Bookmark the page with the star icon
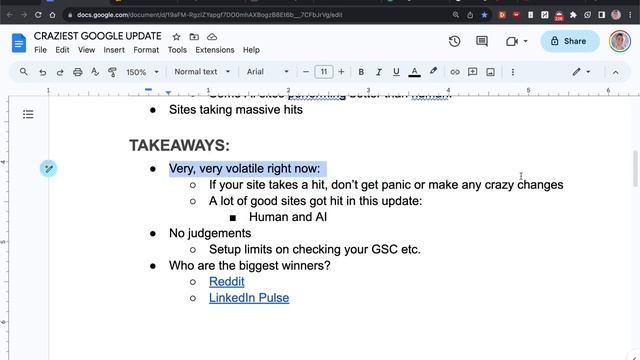 [x=484, y=15]
